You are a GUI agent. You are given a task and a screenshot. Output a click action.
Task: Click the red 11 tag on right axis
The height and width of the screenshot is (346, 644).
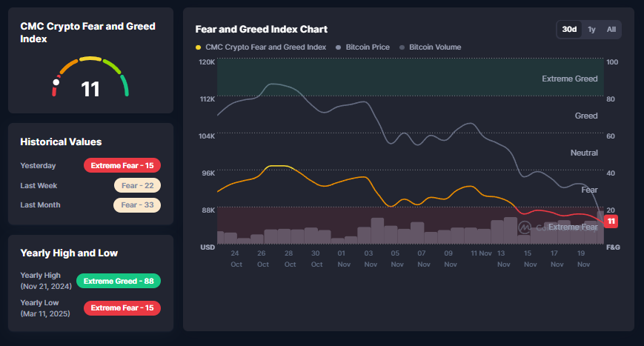pyautogui.click(x=611, y=221)
